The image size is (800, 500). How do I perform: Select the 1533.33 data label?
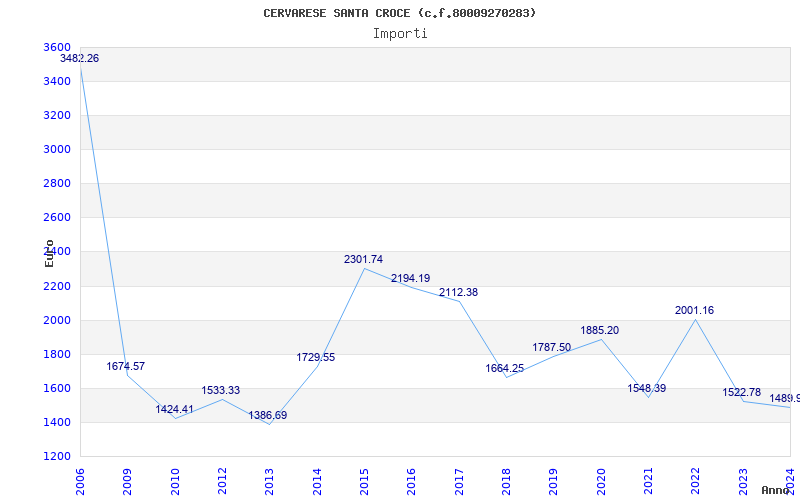(220, 390)
